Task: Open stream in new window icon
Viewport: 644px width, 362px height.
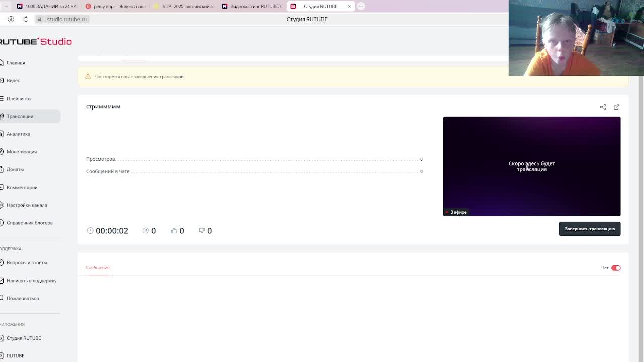Action: (x=616, y=107)
